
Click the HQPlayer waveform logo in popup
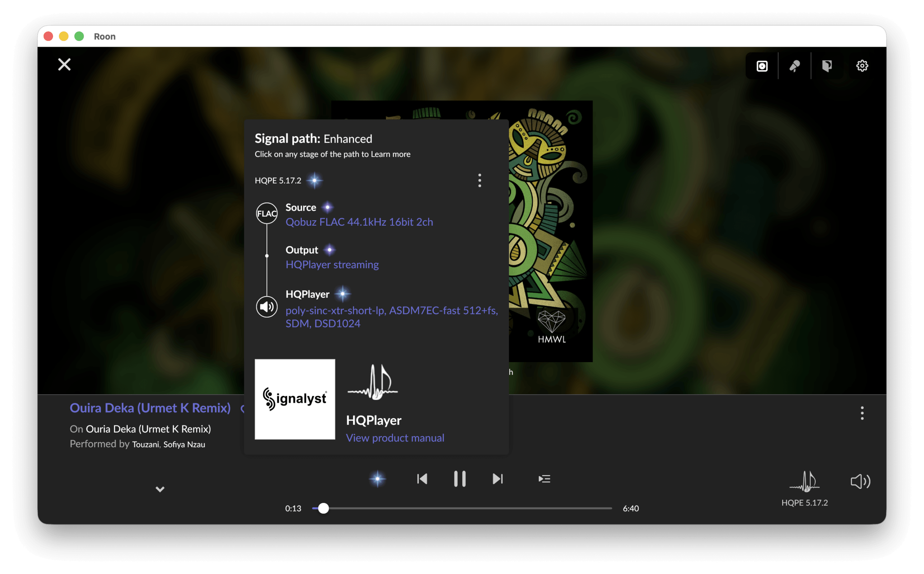pyautogui.click(x=373, y=383)
